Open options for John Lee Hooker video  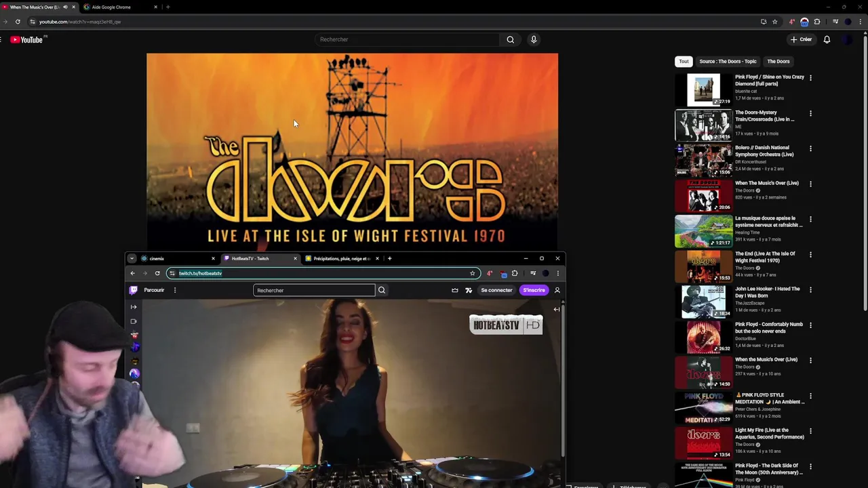pyautogui.click(x=810, y=289)
